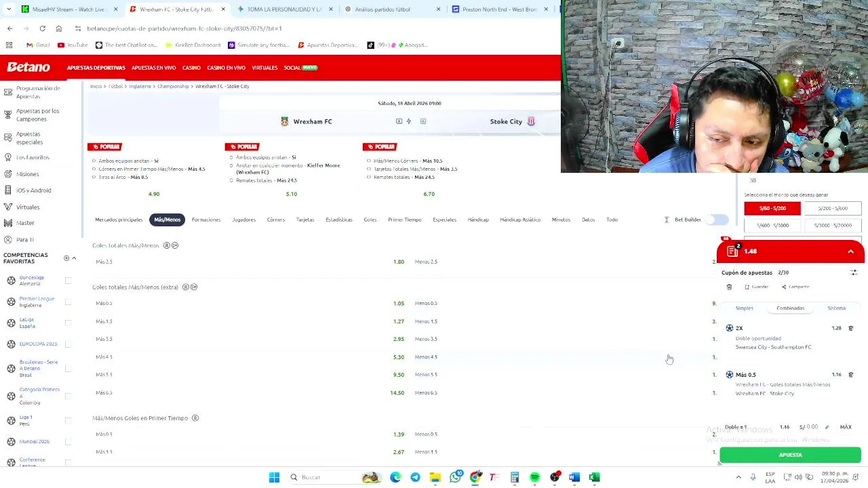Open the bet slip settings sliders icon
This screenshot has height=488, width=868.
854,272
